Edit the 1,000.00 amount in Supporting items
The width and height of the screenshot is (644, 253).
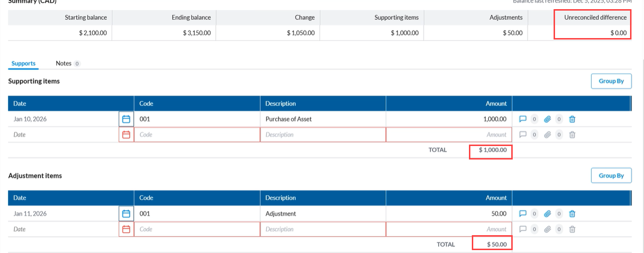(x=449, y=119)
